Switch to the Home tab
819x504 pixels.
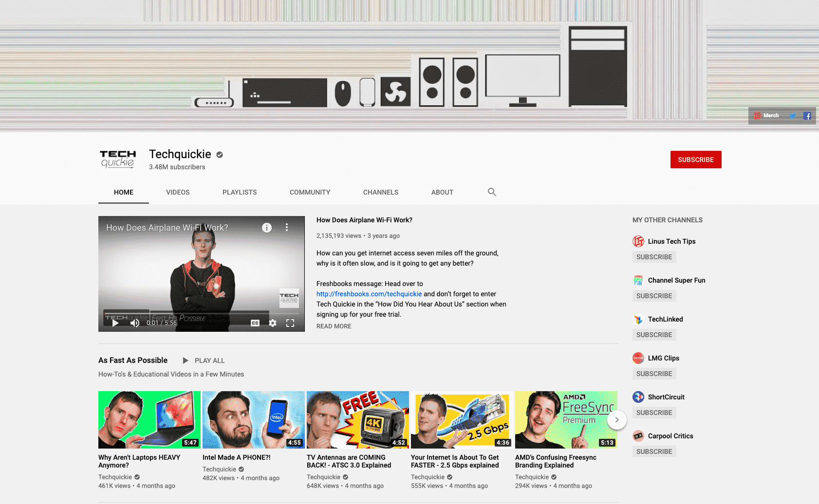click(x=124, y=192)
